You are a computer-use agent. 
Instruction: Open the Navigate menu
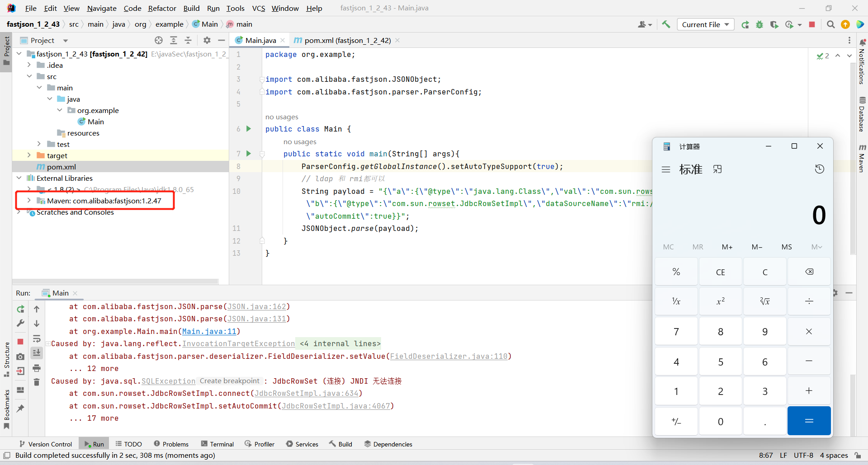[102, 8]
